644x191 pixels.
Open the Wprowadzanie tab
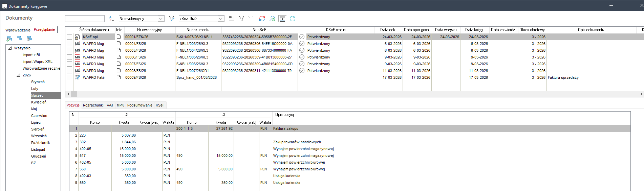click(x=18, y=30)
